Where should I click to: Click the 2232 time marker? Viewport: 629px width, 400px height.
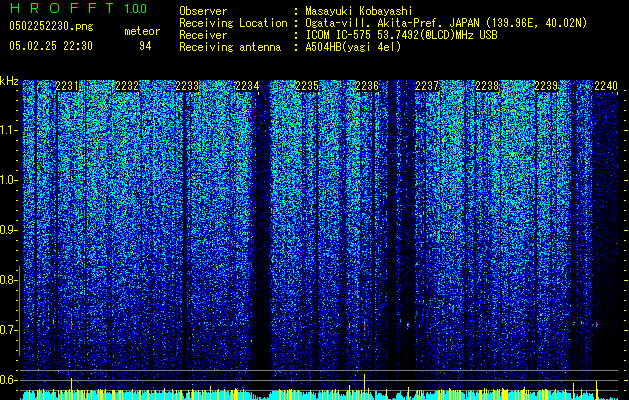coord(127,86)
